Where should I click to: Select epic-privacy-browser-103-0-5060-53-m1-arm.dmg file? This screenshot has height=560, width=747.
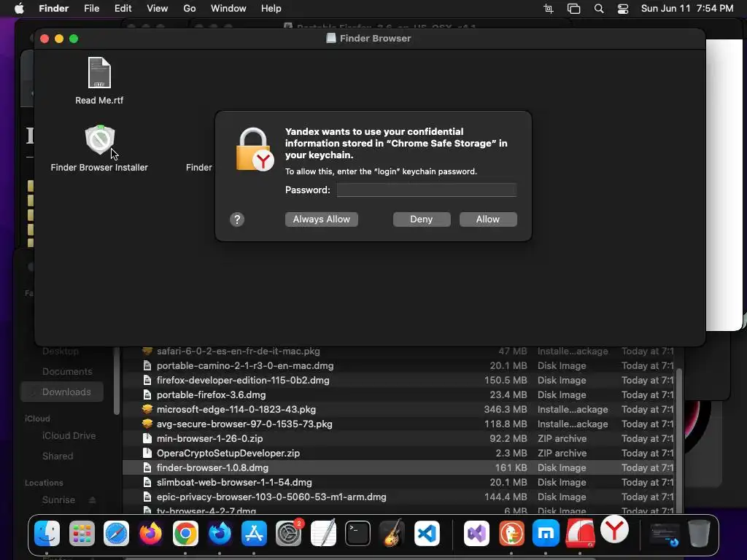pyautogui.click(x=398, y=497)
